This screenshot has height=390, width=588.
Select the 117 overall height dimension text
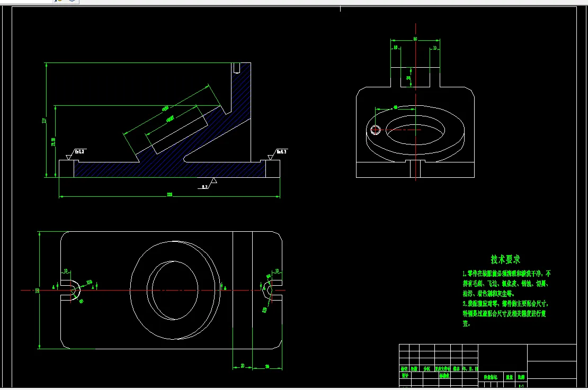[44, 120]
